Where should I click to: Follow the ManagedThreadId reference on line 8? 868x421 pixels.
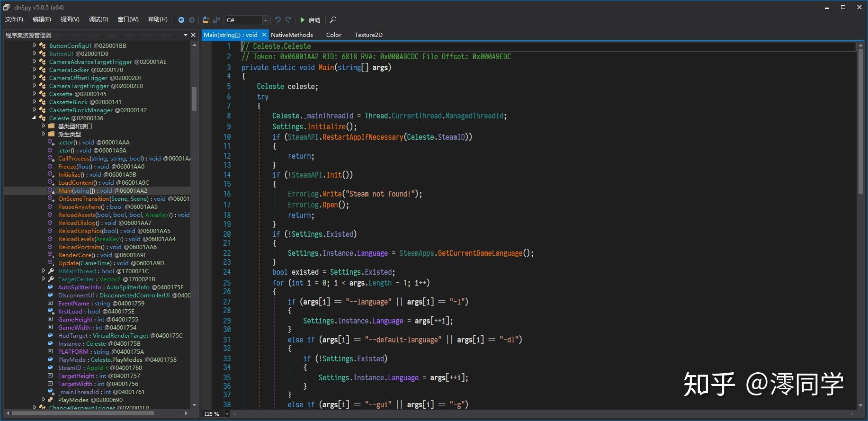(x=475, y=116)
